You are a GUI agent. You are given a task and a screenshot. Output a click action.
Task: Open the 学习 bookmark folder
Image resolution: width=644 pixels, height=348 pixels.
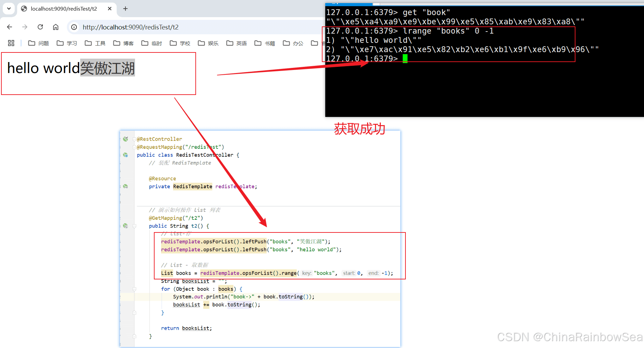(67, 43)
